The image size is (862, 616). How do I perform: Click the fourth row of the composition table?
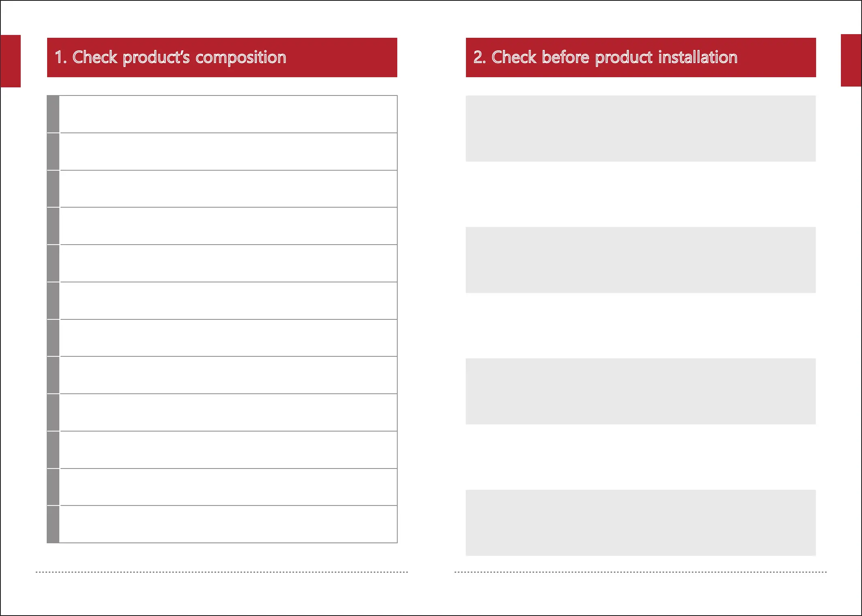tap(228, 226)
